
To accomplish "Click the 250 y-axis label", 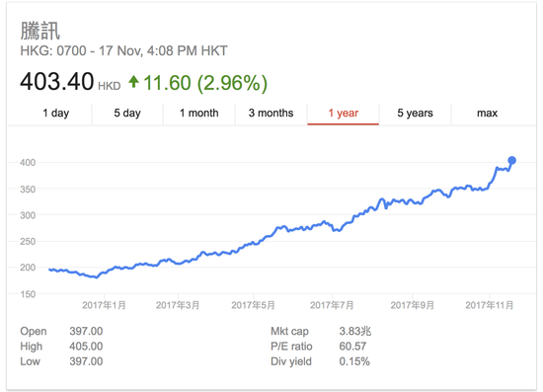I will pyautogui.click(x=28, y=241).
